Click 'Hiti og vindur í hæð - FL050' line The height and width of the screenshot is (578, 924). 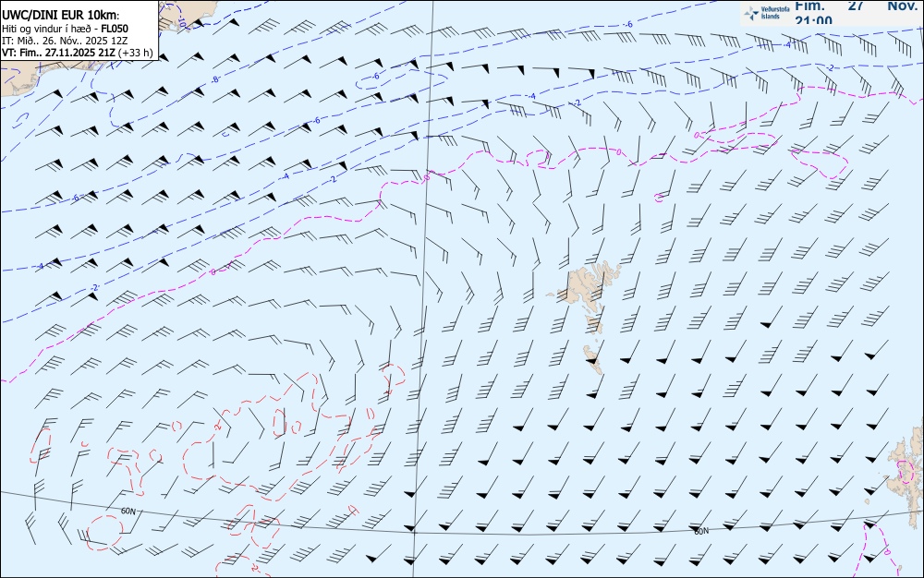(x=65, y=29)
